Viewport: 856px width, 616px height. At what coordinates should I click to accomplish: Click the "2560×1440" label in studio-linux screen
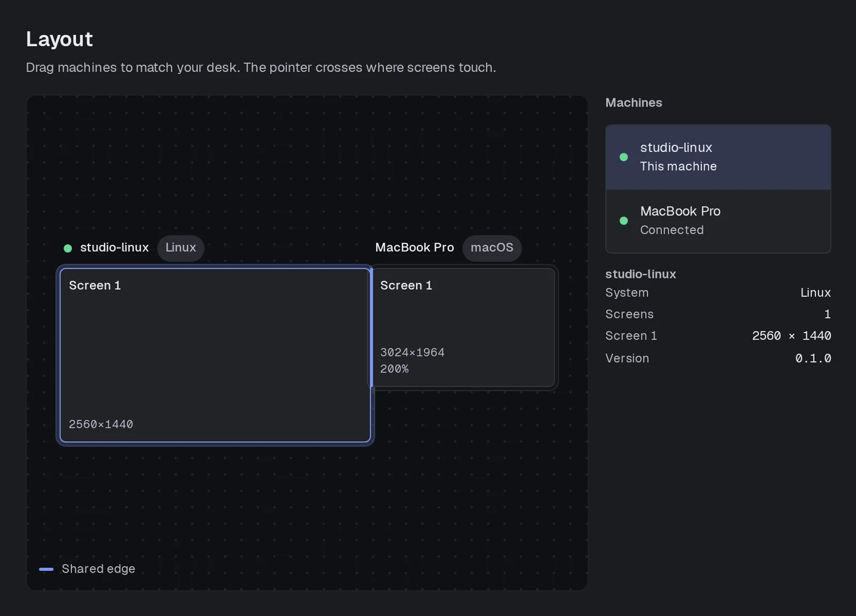[101, 424]
